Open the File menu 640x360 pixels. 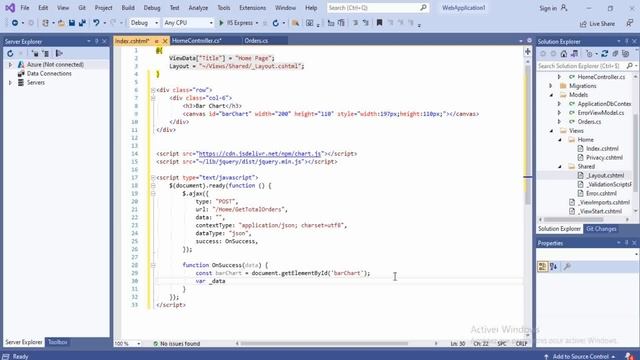[x=24, y=8]
